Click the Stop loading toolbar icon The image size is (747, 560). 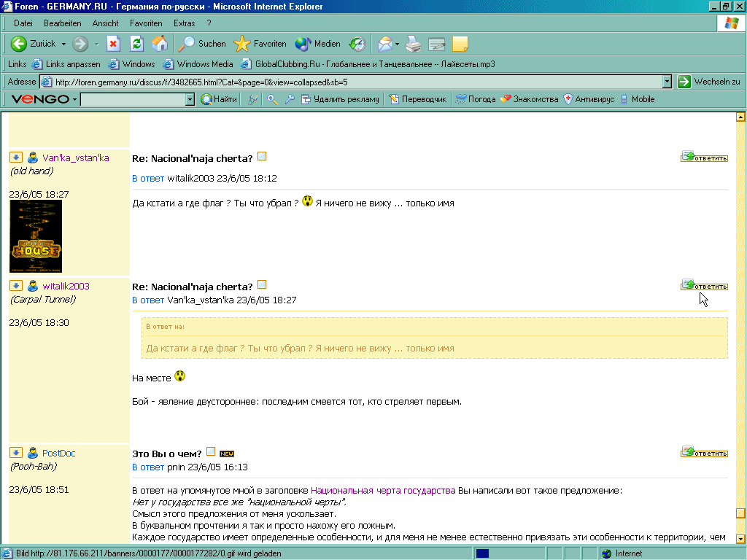point(113,44)
